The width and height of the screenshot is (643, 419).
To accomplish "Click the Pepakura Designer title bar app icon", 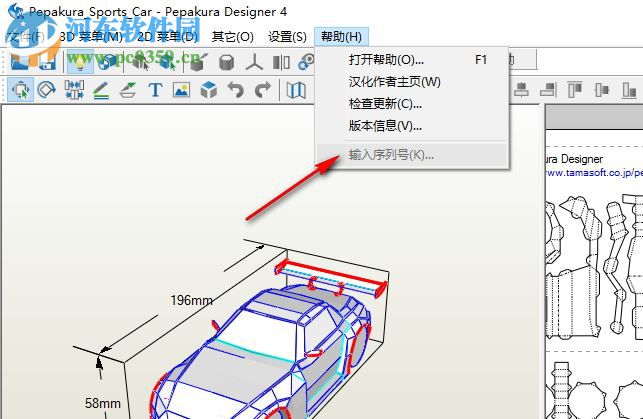I will tap(16, 11).
